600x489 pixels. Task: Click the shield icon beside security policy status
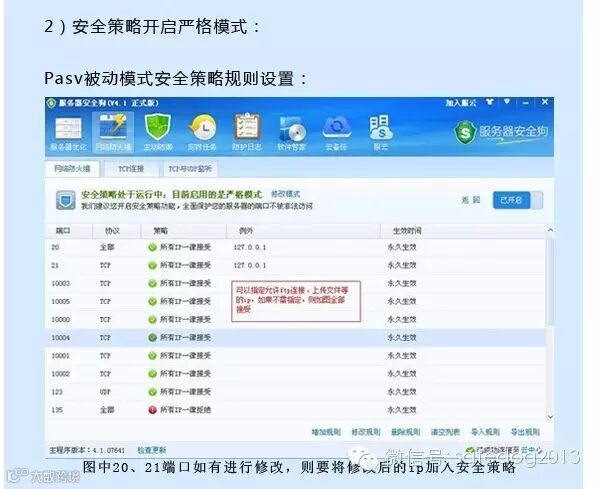[65, 200]
